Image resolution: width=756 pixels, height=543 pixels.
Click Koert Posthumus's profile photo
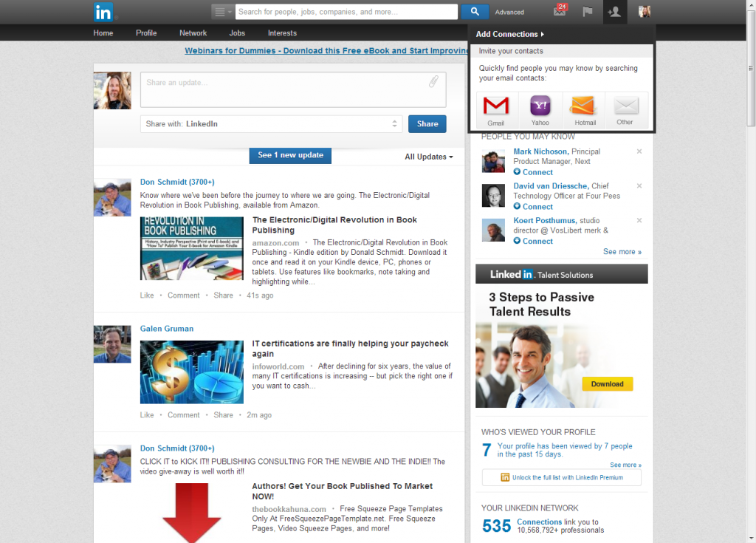pyautogui.click(x=493, y=230)
